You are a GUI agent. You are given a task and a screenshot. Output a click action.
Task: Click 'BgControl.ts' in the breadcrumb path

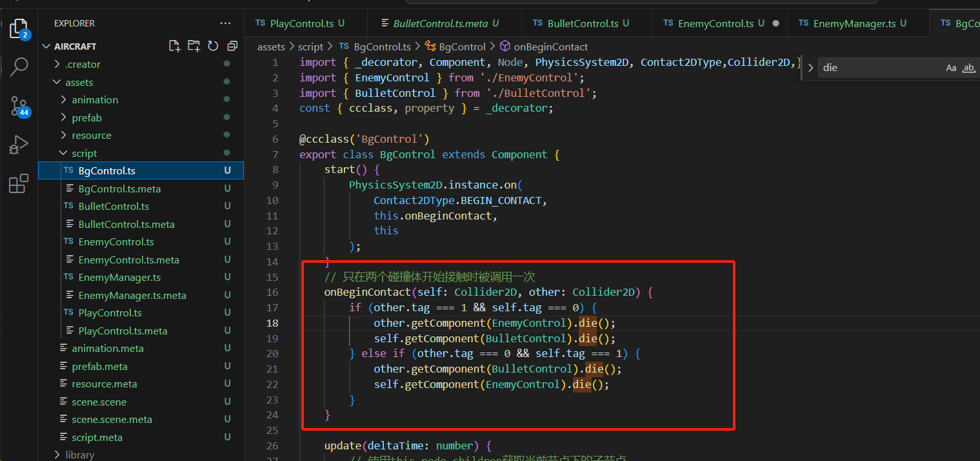(x=381, y=46)
